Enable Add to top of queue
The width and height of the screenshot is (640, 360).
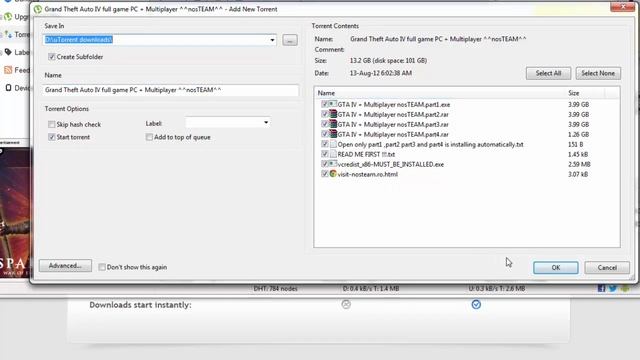(149, 137)
